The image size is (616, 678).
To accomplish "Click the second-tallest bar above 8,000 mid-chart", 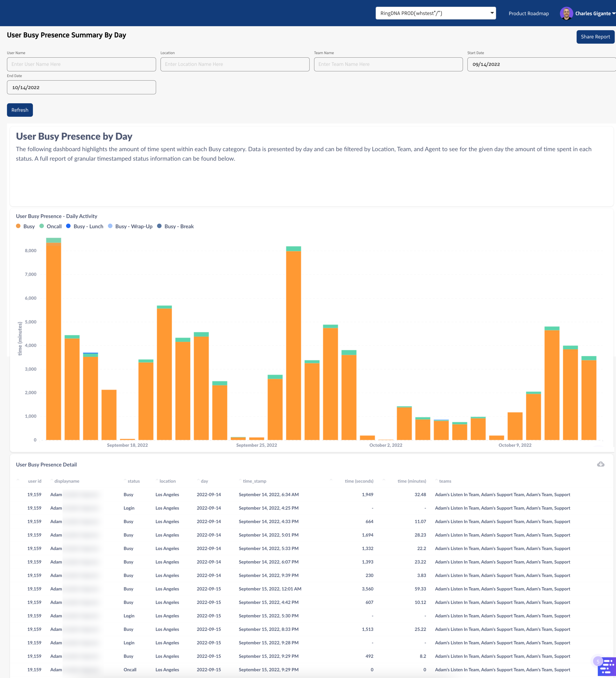I will point(293,345).
